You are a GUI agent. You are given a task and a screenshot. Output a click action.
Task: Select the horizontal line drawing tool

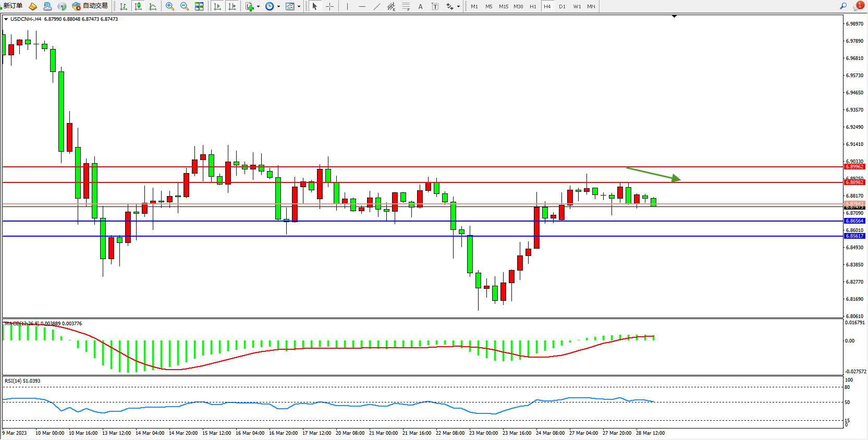click(x=362, y=6)
